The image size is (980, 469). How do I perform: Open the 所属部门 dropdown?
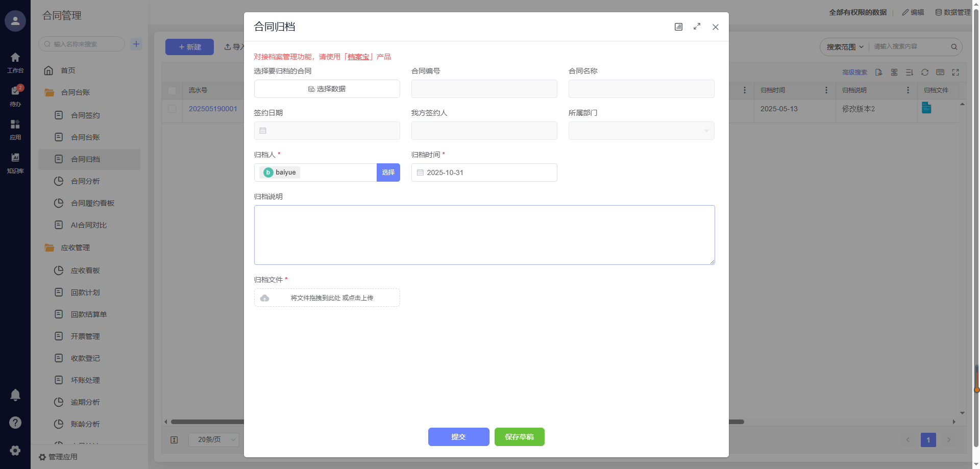pos(641,131)
